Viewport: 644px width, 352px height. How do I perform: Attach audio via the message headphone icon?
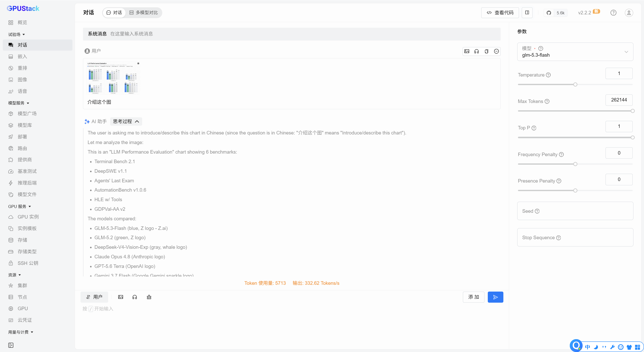tap(476, 51)
